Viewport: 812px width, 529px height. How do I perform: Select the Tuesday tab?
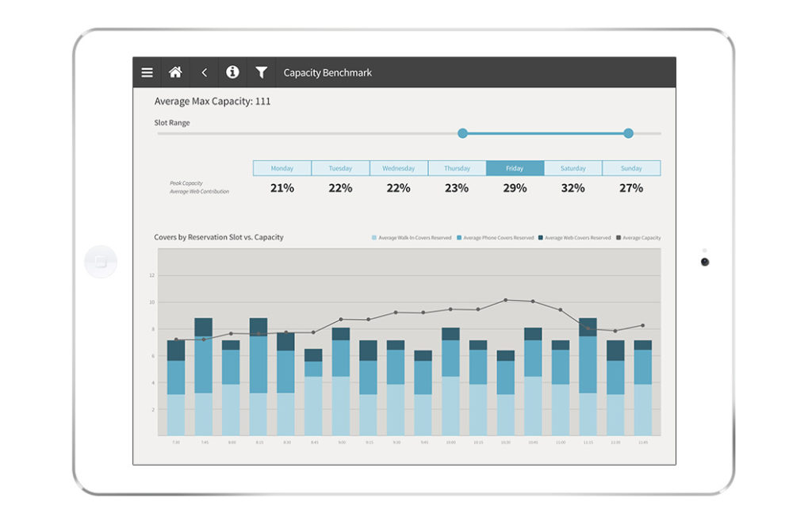pyautogui.click(x=340, y=168)
